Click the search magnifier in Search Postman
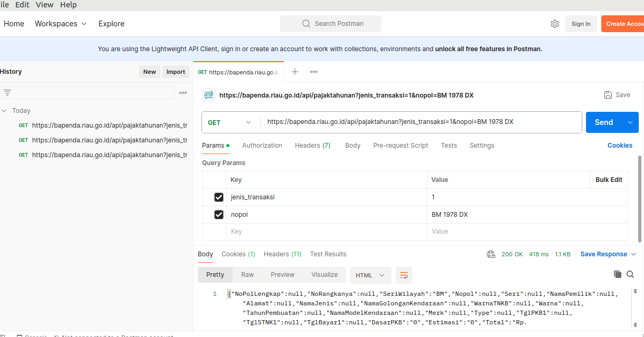 [x=306, y=24]
